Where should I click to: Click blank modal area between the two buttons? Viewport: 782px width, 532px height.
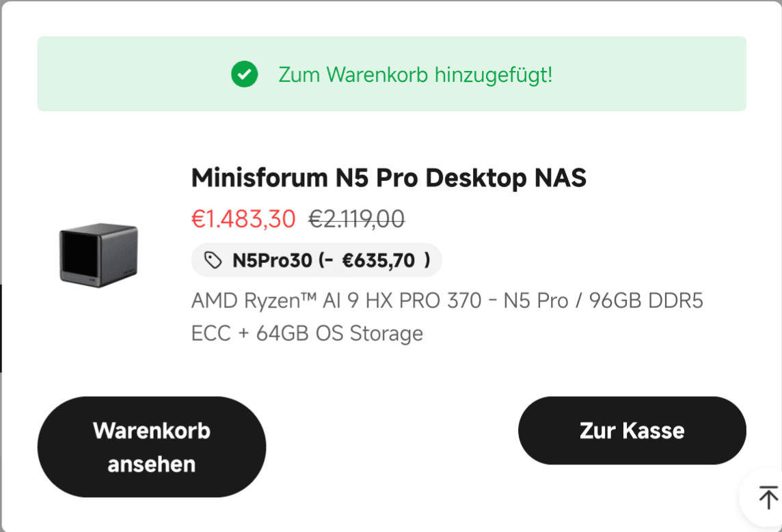[391, 437]
